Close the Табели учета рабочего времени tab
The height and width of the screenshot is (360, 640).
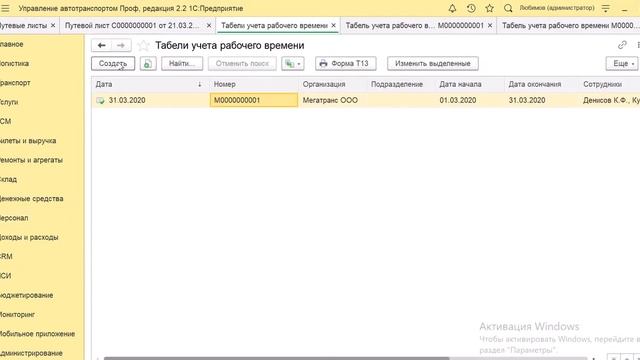(333, 25)
